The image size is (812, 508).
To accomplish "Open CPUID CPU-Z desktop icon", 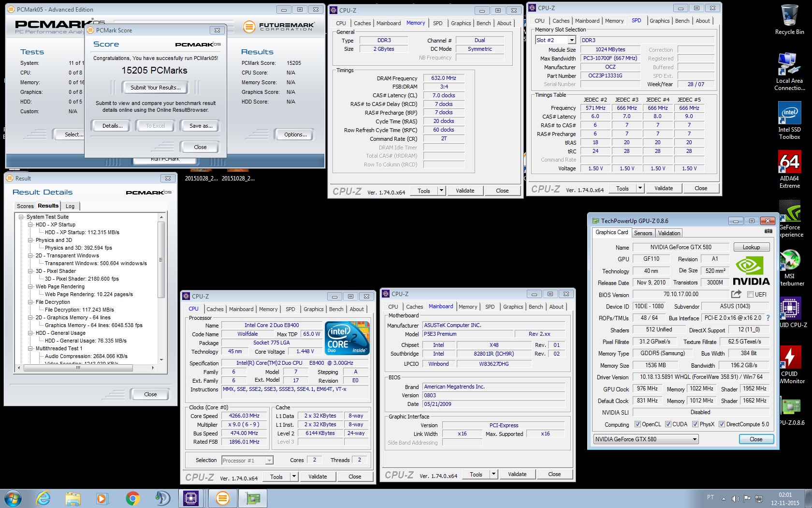I will coord(792,312).
